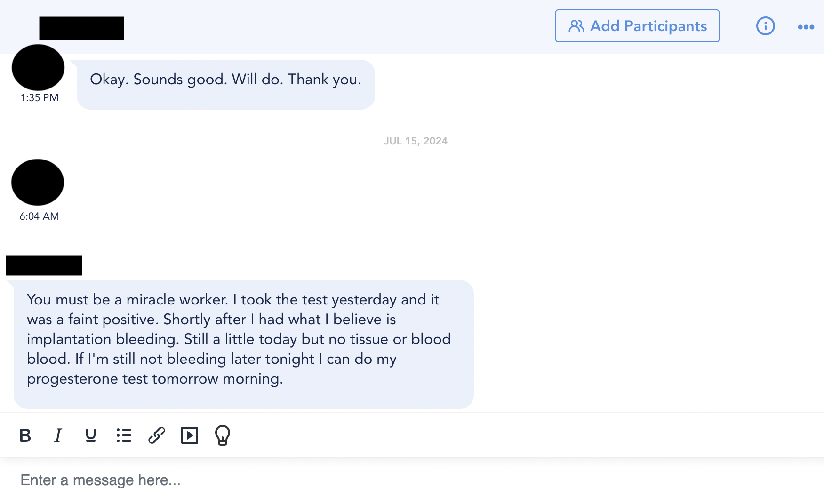The height and width of the screenshot is (504, 824).
Task: Open the avatar beside 1:35 PM
Action: (38, 67)
